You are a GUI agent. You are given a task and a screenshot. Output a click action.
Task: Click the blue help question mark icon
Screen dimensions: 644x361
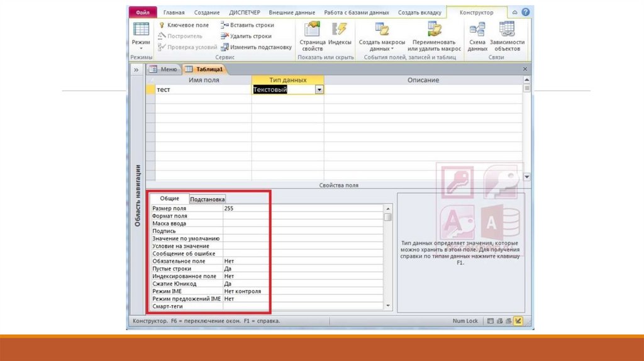525,13
